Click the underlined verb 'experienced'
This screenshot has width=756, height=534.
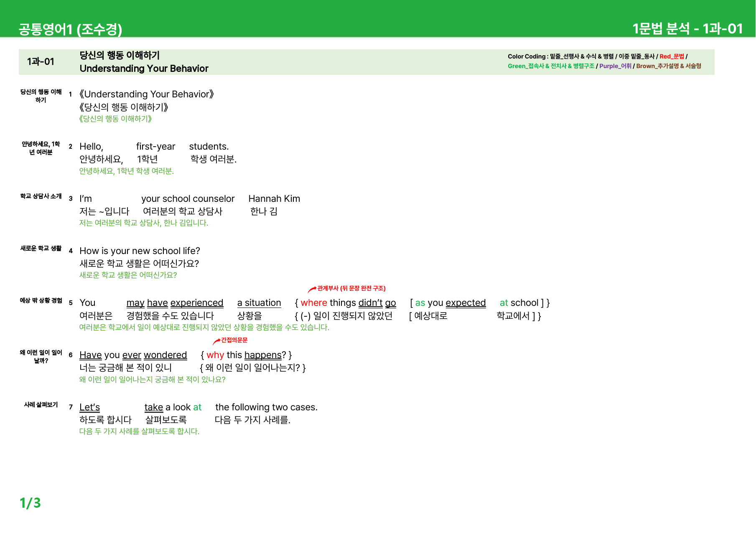pyautogui.click(x=197, y=303)
